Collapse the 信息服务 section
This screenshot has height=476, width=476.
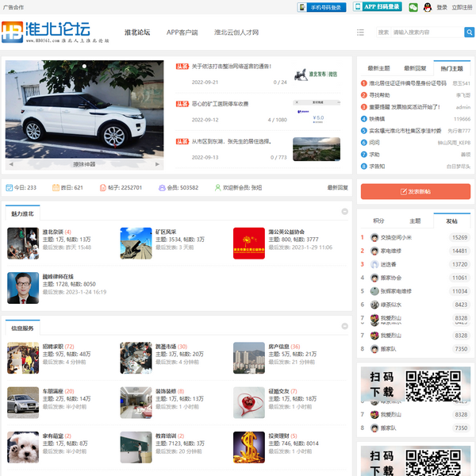point(344,326)
